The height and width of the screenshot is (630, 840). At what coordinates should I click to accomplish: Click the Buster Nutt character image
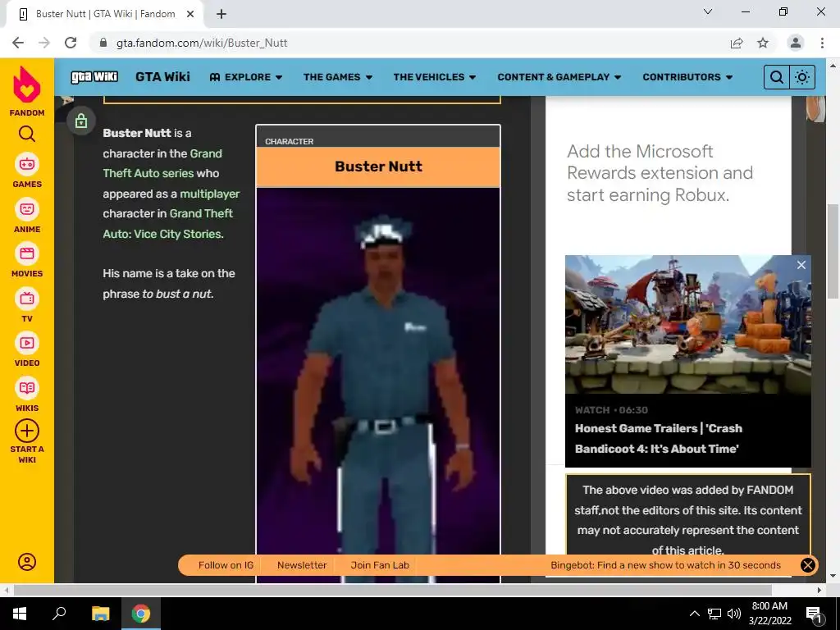[x=378, y=385]
